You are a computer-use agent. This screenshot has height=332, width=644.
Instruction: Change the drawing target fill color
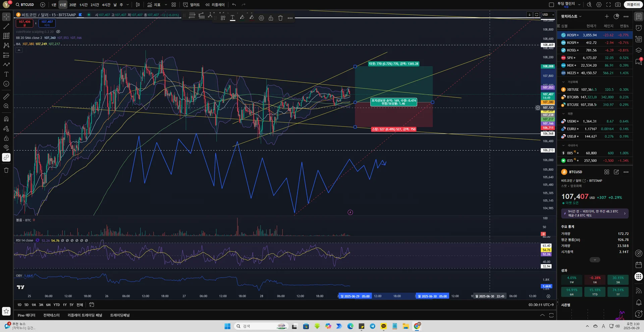[242, 18]
